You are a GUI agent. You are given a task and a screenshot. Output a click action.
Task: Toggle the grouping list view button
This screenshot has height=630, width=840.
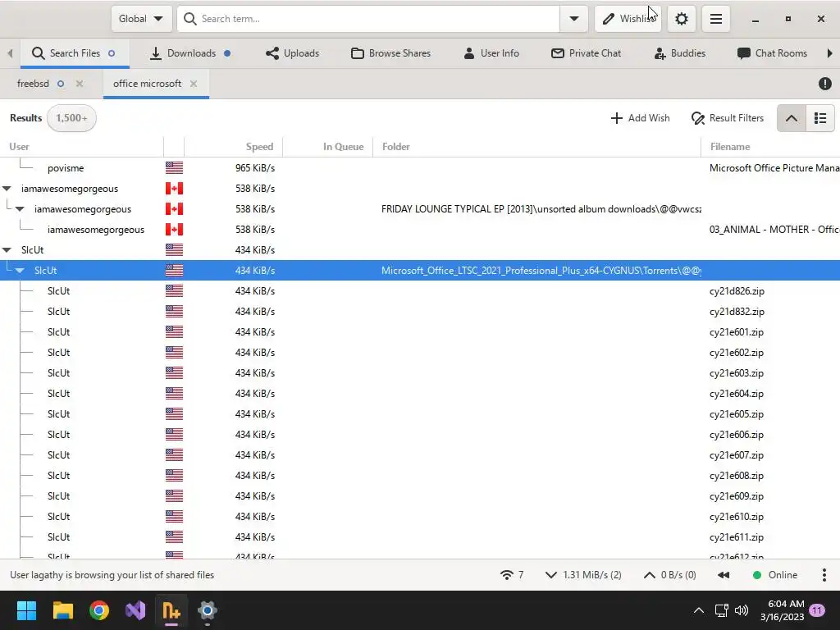(820, 118)
